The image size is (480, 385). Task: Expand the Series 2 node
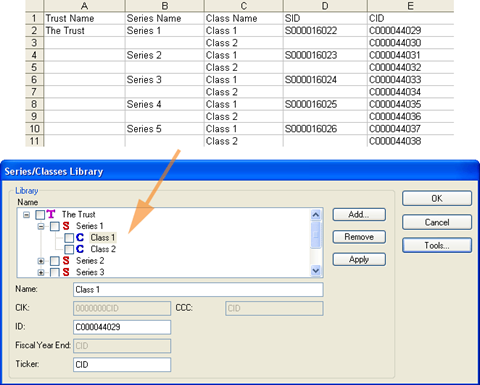point(41,261)
